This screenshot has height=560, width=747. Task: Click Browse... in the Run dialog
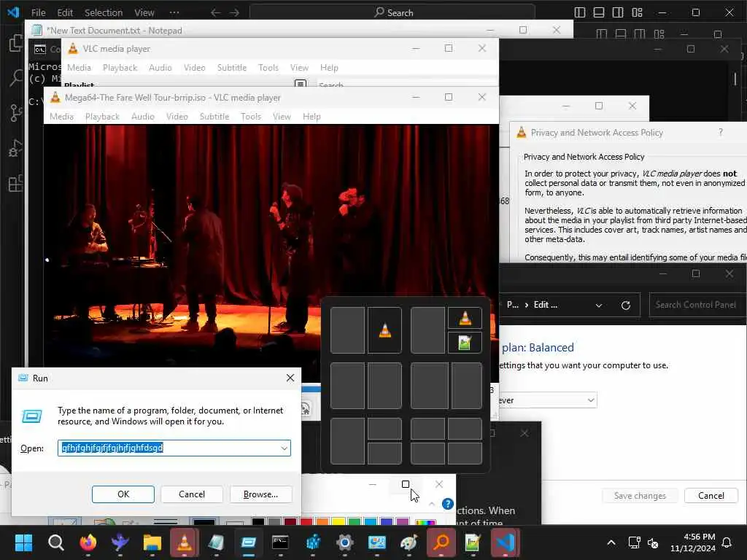tap(260, 494)
